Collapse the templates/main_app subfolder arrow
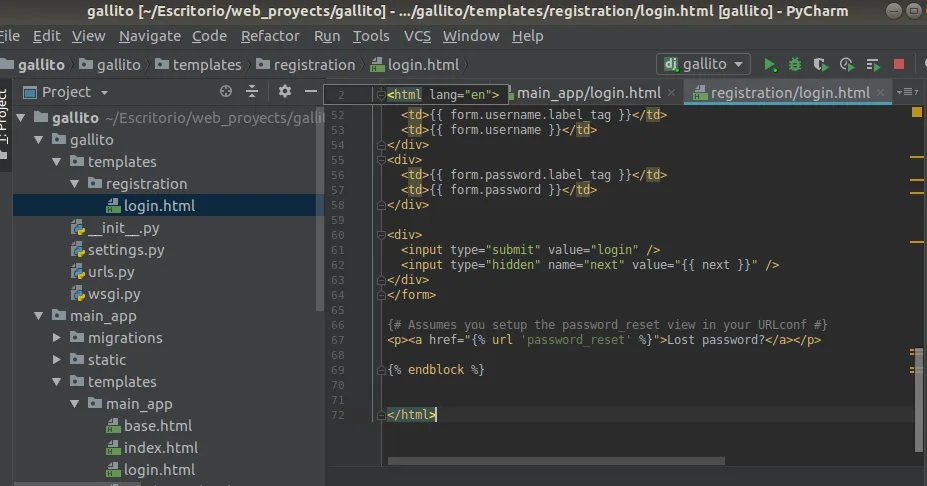 coord(74,404)
